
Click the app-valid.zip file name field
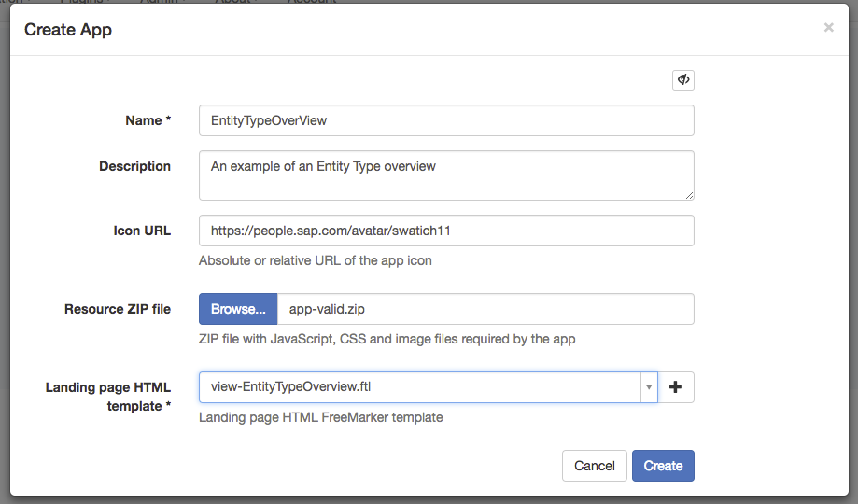pyautogui.click(x=485, y=309)
